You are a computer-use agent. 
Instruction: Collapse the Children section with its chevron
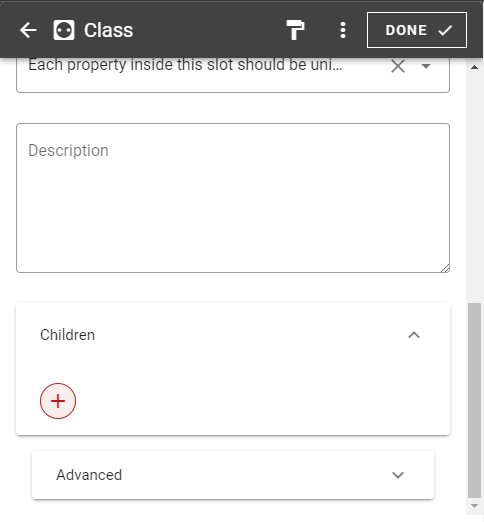point(414,335)
